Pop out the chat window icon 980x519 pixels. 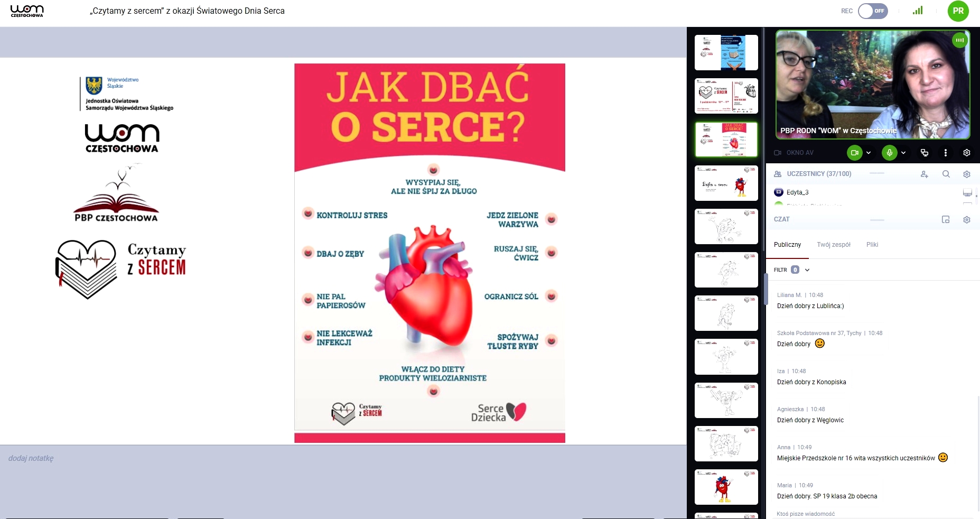click(946, 219)
